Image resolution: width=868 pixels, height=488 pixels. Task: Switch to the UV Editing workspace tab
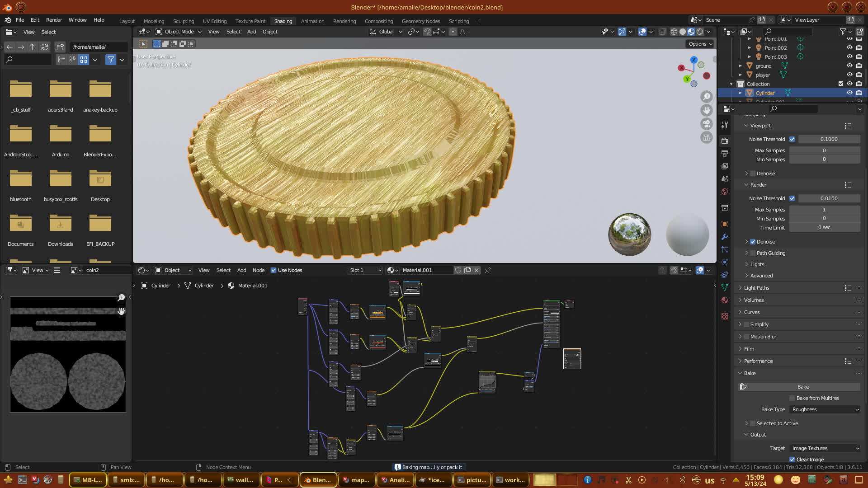point(214,21)
